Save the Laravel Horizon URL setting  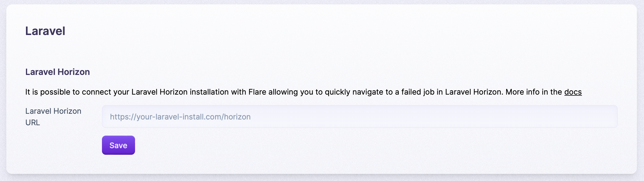pos(118,145)
